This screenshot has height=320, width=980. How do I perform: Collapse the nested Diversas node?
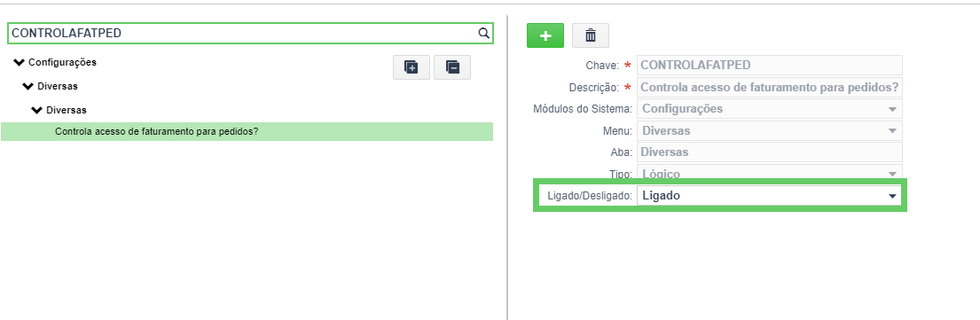point(36,110)
